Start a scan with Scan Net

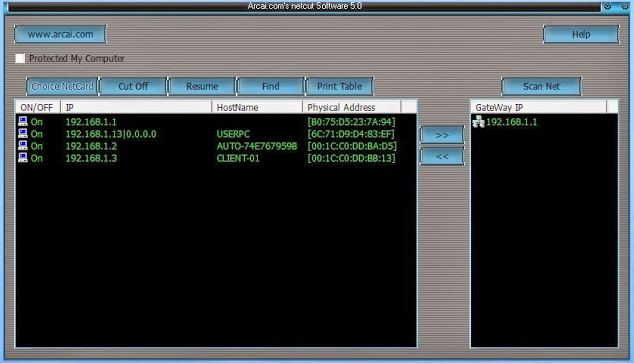(541, 87)
